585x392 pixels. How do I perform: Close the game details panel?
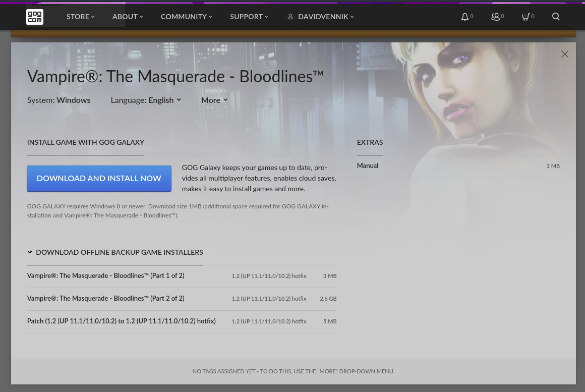pyautogui.click(x=565, y=54)
